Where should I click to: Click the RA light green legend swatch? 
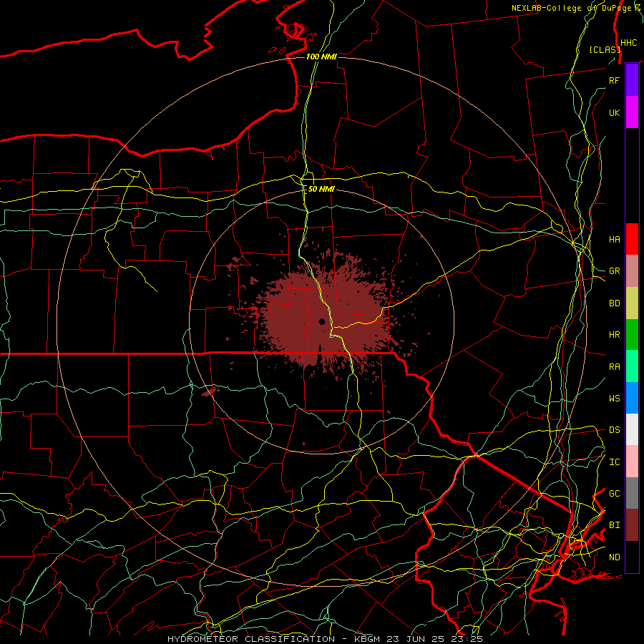pos(632,366)
